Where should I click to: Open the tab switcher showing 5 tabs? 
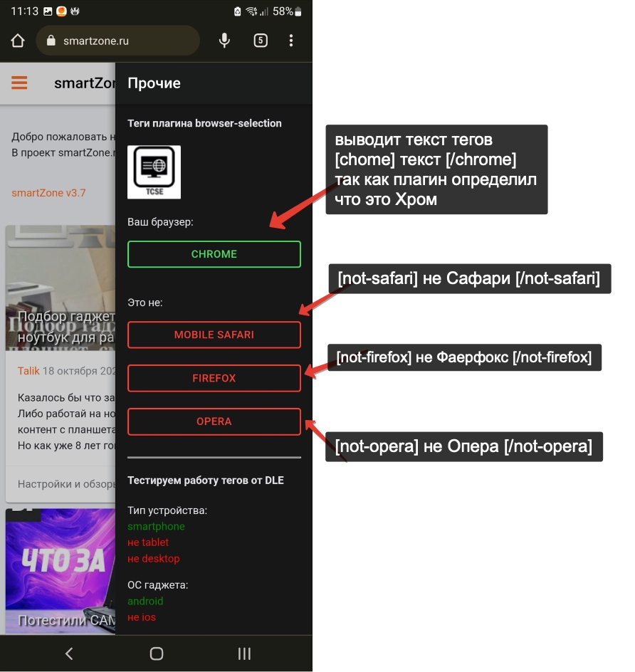point(261,41)
